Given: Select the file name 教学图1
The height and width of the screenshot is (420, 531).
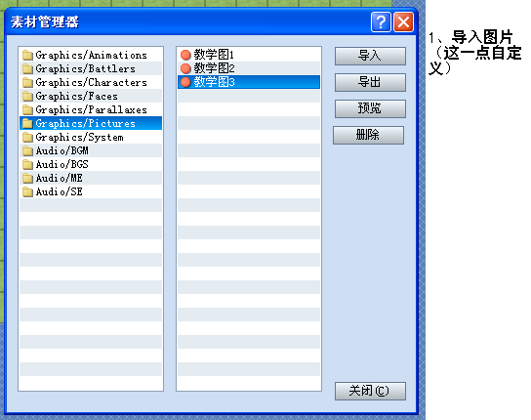Looking at the screenshot, I should point(214,55).
